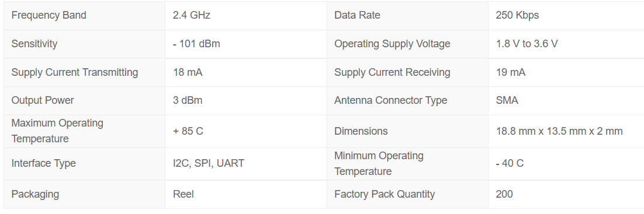Screen dimensions: 644x214
Task: Select the 1.8 V to 3.6 V value
Action: 527,44
